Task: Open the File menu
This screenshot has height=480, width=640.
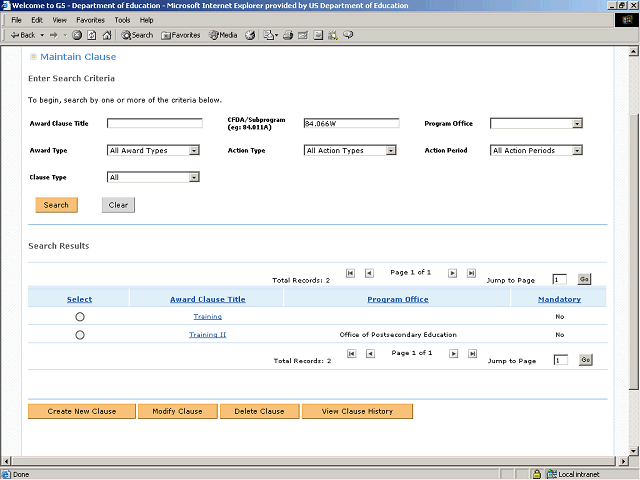Action: click(x=16, y=20)
